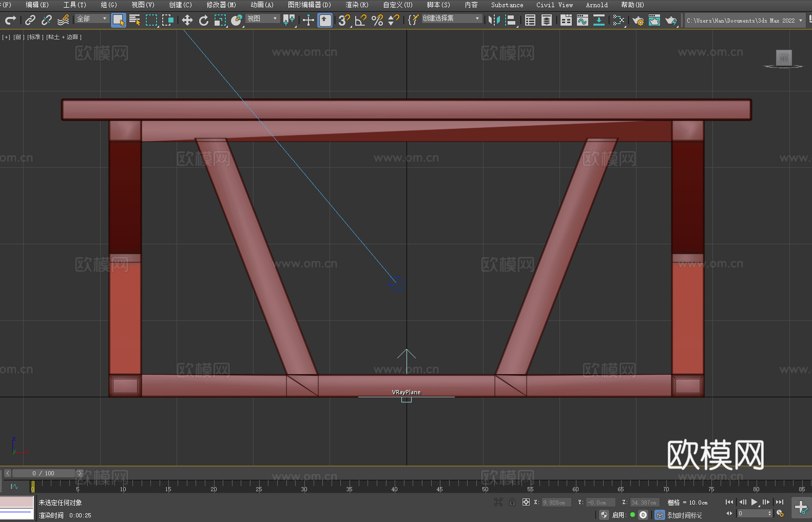812x522 pixels.
Task: Activate the Select and Rotate tool
Action: 204,20
